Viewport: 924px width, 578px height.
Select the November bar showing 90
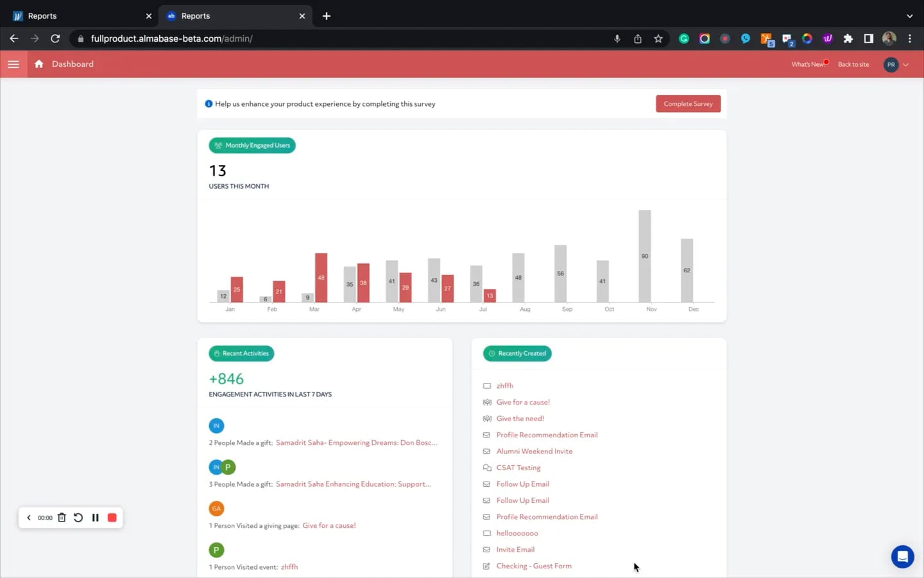click(645, 256)
